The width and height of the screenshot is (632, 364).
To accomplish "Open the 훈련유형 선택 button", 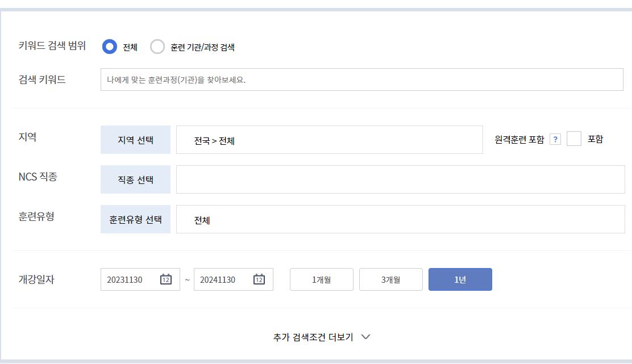I will click(x=135, y=219).
